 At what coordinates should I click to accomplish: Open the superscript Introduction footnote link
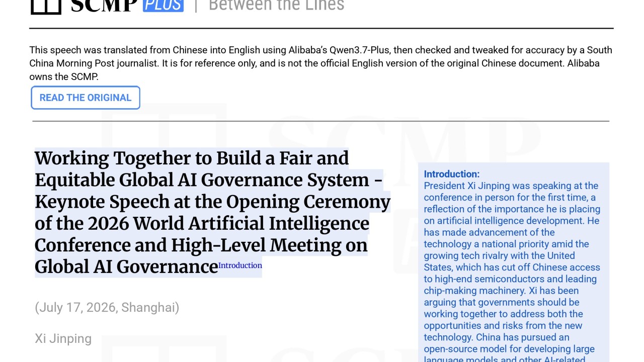point(240,265)
